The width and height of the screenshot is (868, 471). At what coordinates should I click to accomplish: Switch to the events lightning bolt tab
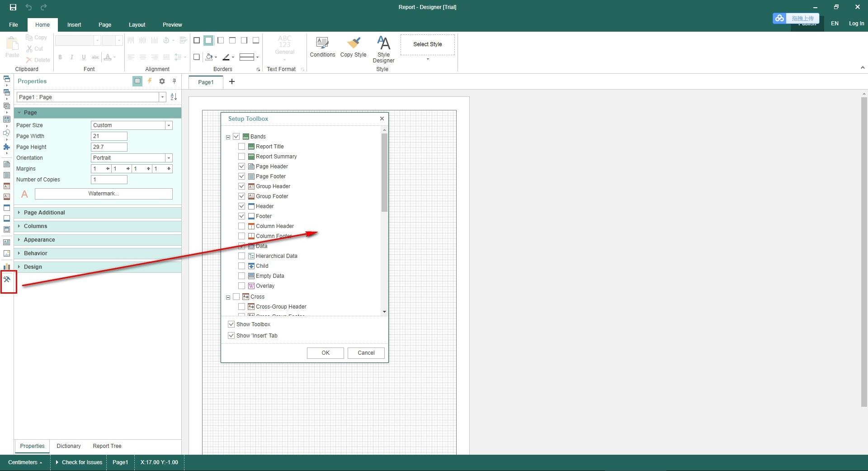tap(150, 81)
